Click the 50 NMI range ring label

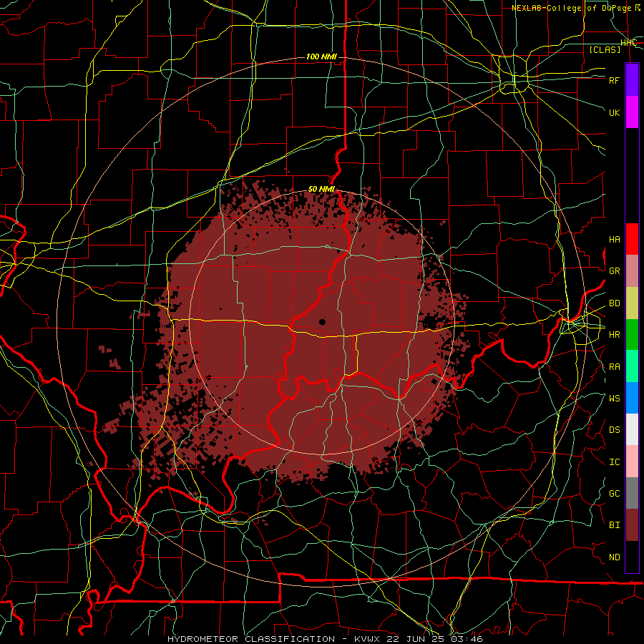(321, 189)
